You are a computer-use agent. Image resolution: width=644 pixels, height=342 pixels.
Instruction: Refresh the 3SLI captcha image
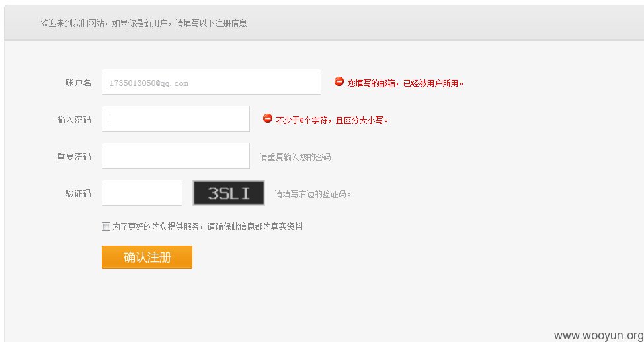(x=229, y=193)
